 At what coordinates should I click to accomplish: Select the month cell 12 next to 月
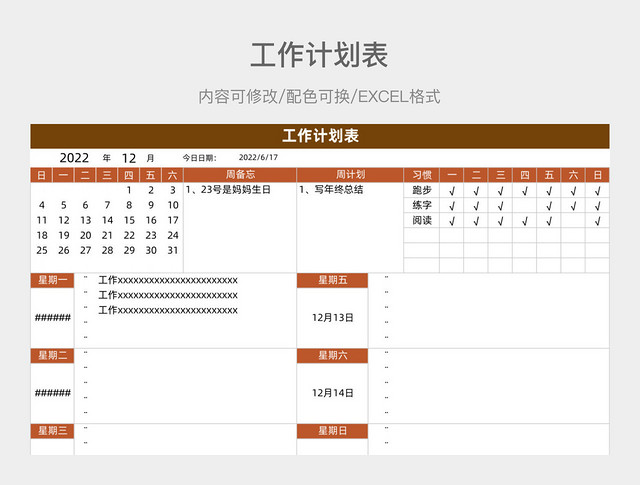click(x=129, y=158)
